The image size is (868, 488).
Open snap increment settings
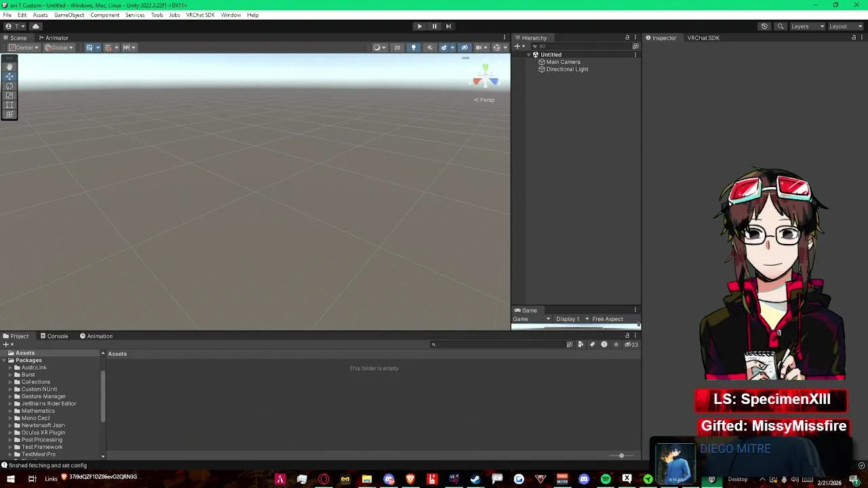(x=129, y=47)
